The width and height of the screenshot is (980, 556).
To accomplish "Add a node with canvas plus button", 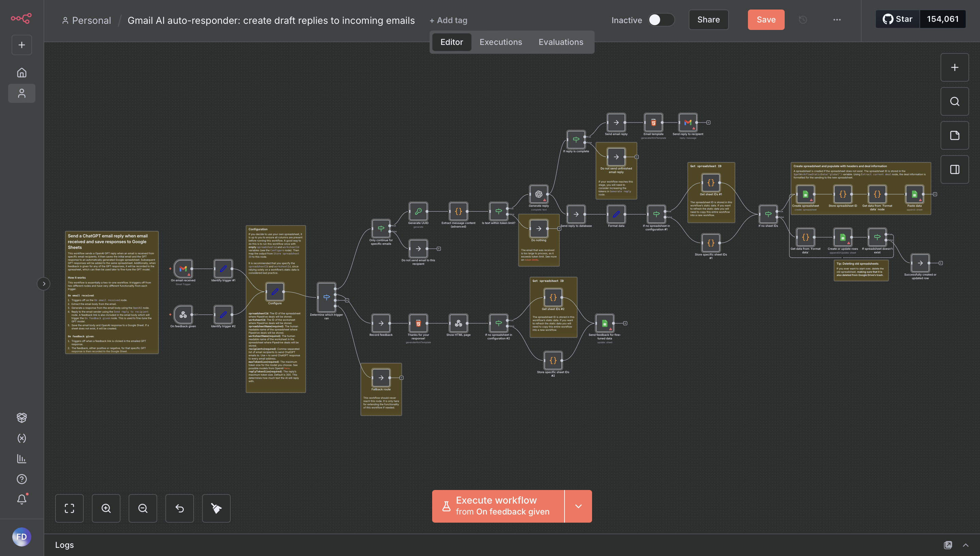I will 954,68.
